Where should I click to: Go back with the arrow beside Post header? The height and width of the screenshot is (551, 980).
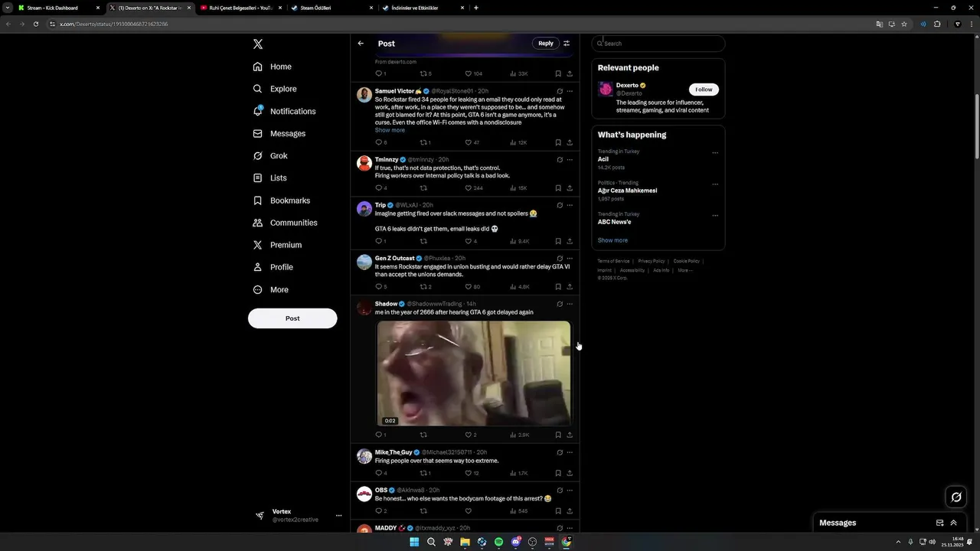click(361, 44)
